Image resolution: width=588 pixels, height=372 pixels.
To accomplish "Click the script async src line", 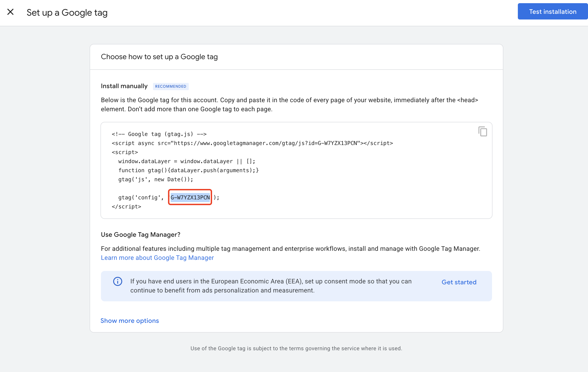I will 252,143.
